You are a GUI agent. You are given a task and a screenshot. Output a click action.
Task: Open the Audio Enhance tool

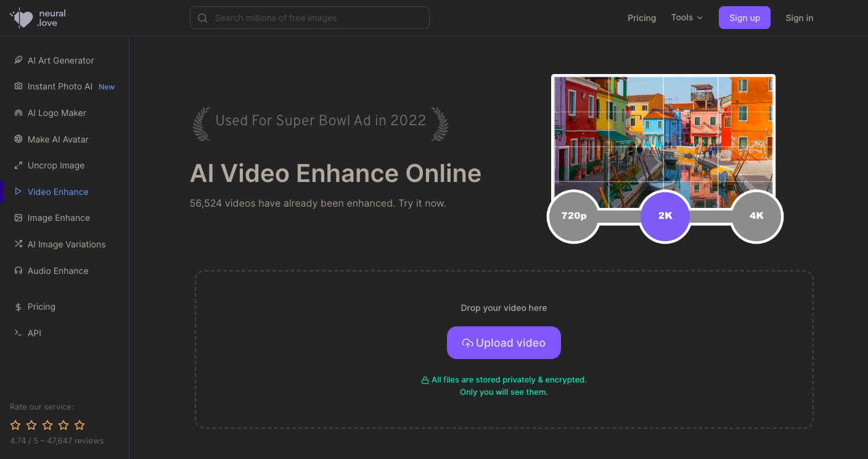(x=57, y=271)
